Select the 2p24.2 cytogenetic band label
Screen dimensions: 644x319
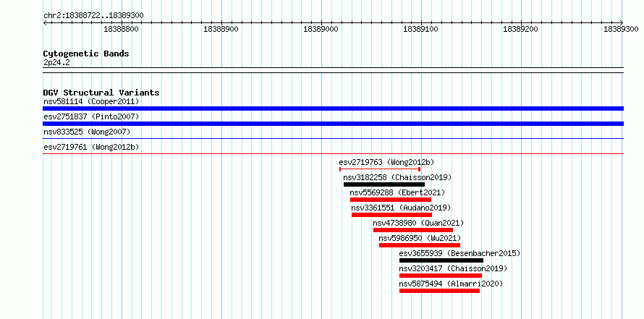pyautogui.click(x=56, y=62)
